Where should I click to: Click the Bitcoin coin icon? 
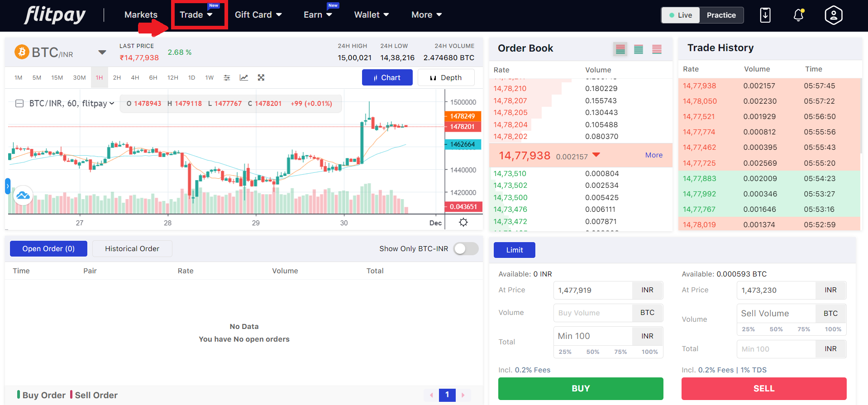22,52
